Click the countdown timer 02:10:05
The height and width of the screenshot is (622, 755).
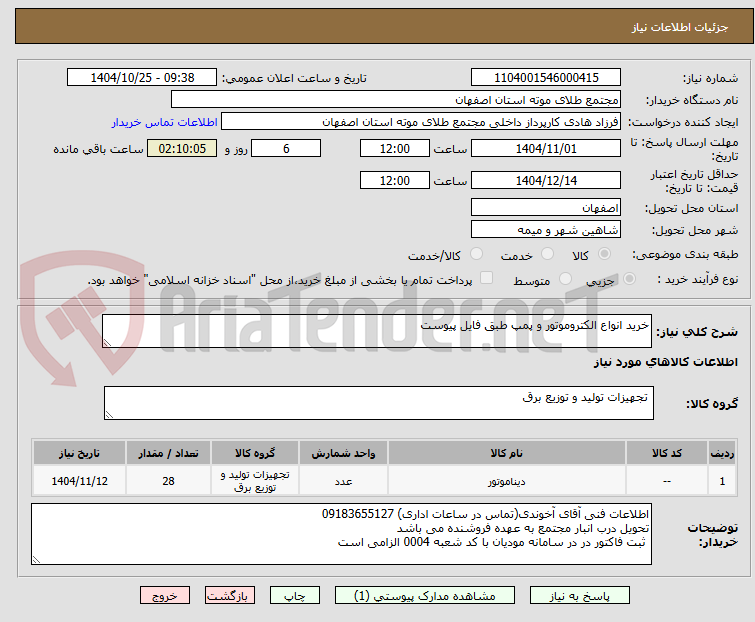182,148
